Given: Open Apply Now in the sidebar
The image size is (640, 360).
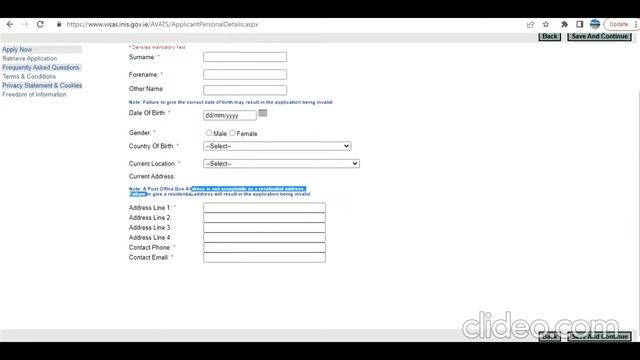Looking at the screenshot, I should click(x=17, y=49).
